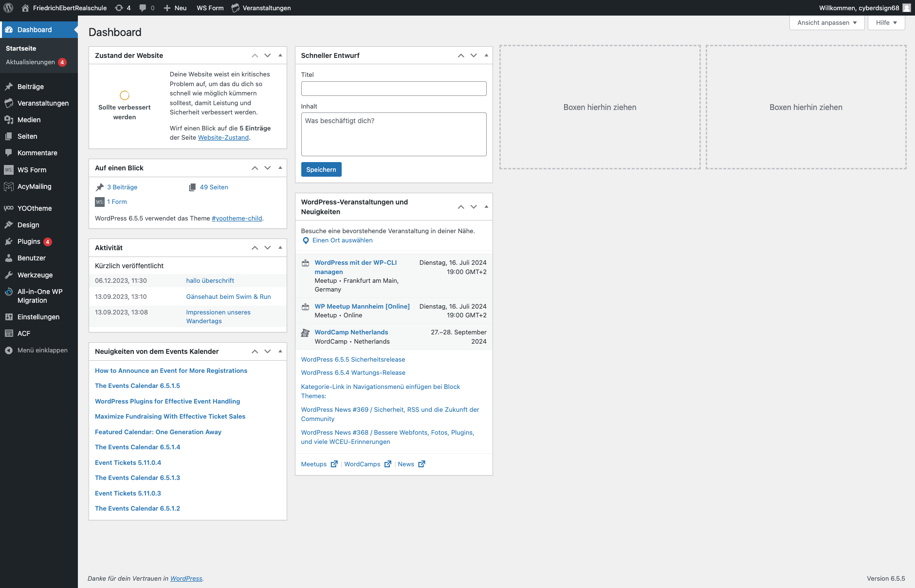Open the Website-Zustand link

223,138
